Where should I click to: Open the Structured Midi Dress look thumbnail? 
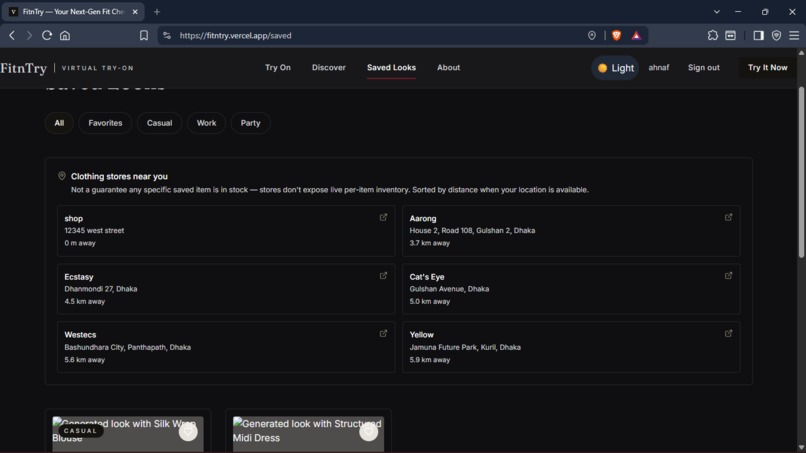click(x=308, y=434)
